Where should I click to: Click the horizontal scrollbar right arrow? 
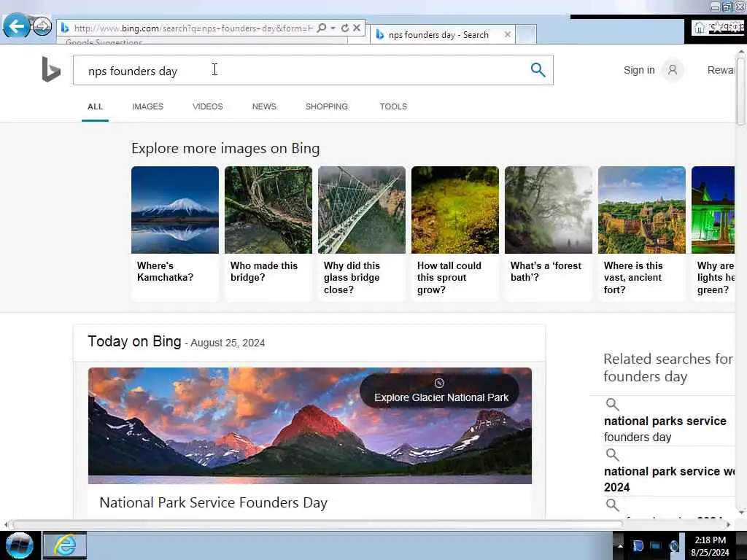tap(729, 524)
